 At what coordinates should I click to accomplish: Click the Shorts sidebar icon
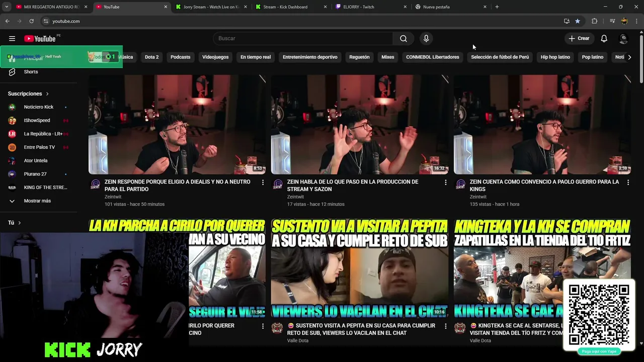pos(12,72)
